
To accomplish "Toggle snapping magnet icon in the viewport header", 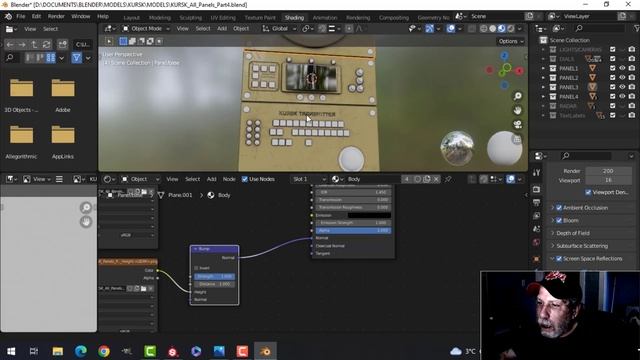I will 322,29.
